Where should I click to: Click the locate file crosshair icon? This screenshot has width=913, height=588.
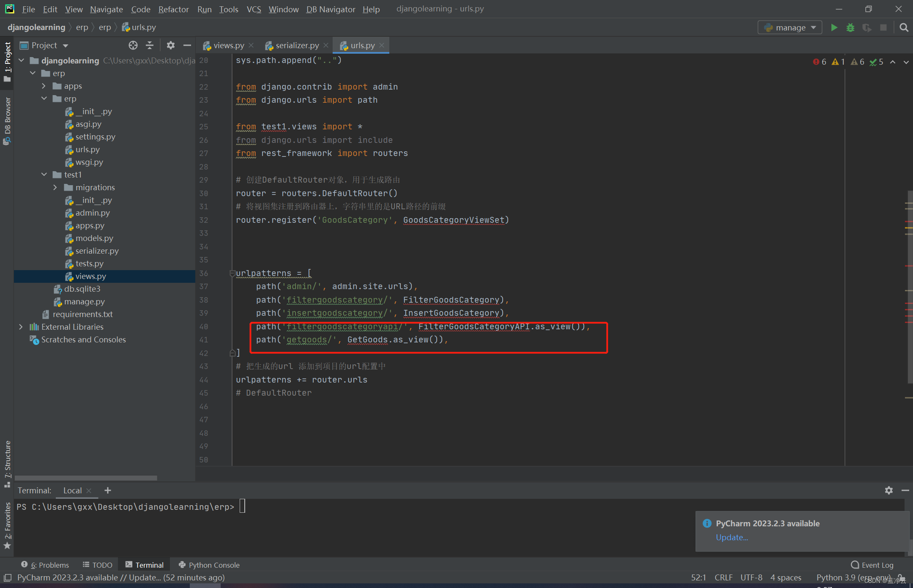click(133, 45)
